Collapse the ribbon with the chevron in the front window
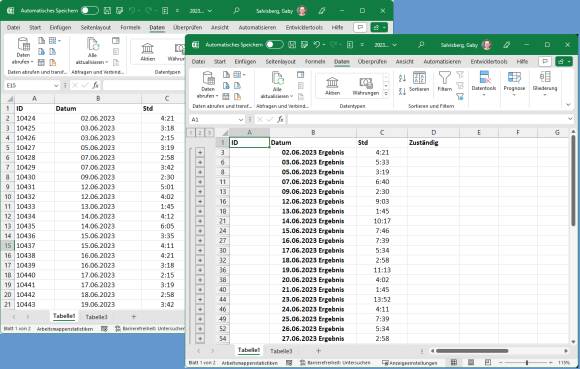Image resolution: width=580 pixels, height=369 pixels. pos(569,105)
